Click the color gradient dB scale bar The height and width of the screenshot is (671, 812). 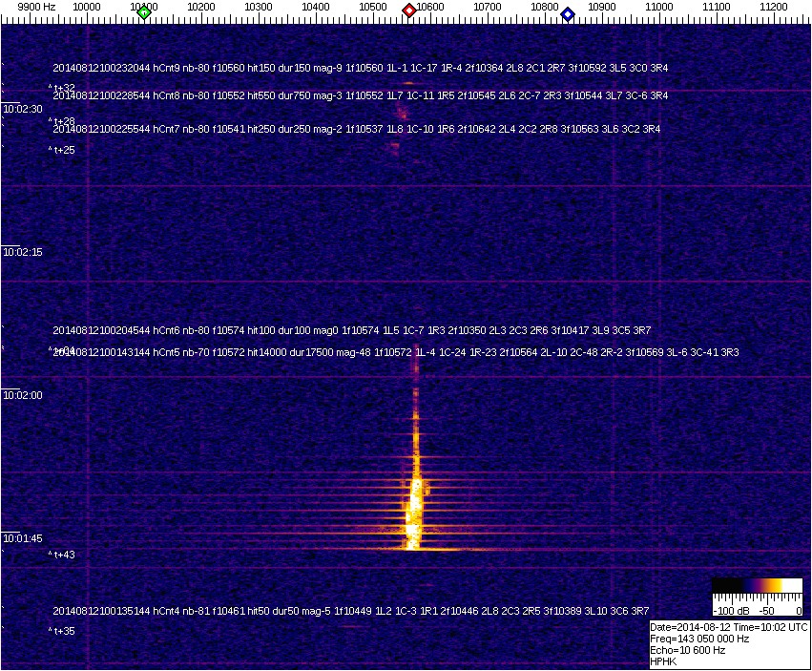pos(758,586)
